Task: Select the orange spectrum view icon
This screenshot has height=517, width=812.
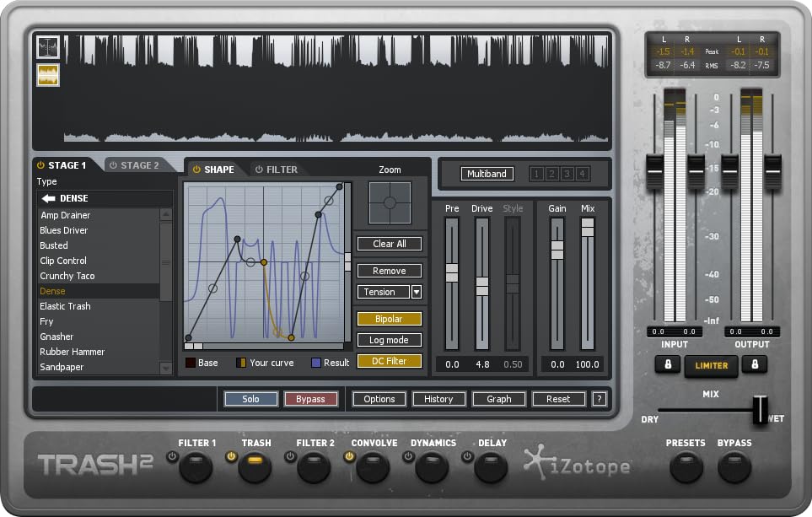Action: (48, 75)
